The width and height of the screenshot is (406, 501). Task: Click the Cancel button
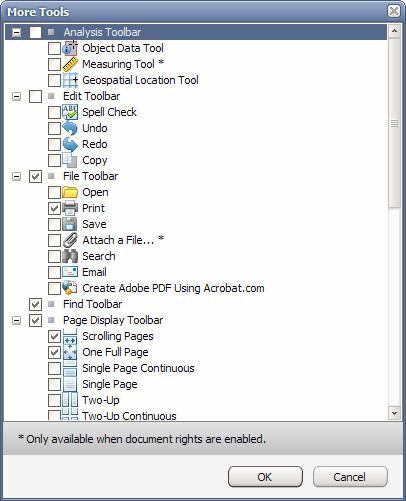pos(350,477)
